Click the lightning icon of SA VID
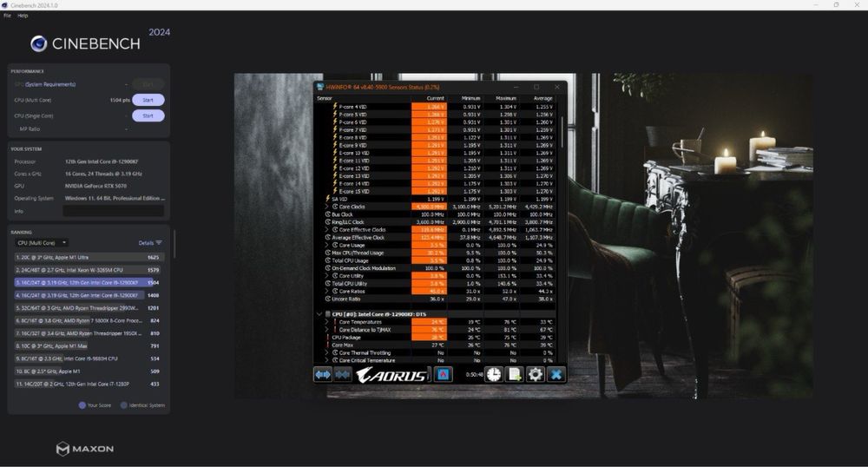868x467 pixels. pyautogui.click(x=328, y=199)
